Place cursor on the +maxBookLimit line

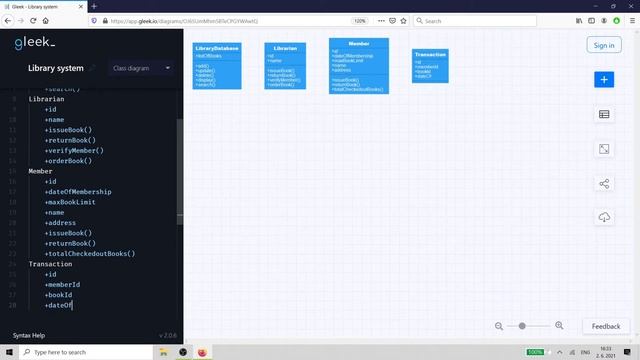70,202
